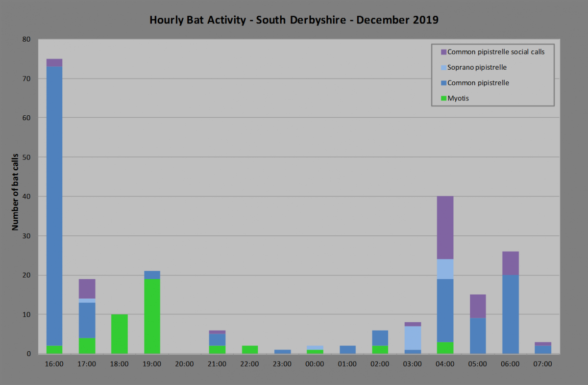588x385 pixels.
Task: Select the 03:00 x-axis label
Action: tap(413, 364)
